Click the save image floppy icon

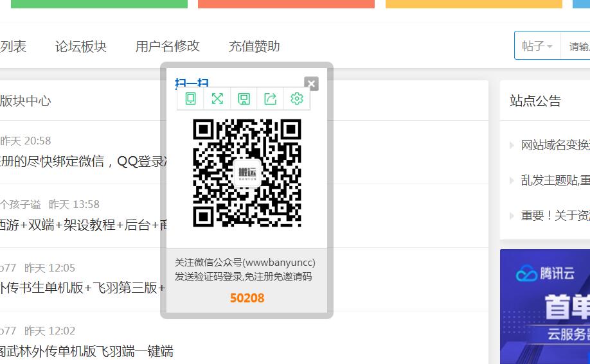pos(244,98)
